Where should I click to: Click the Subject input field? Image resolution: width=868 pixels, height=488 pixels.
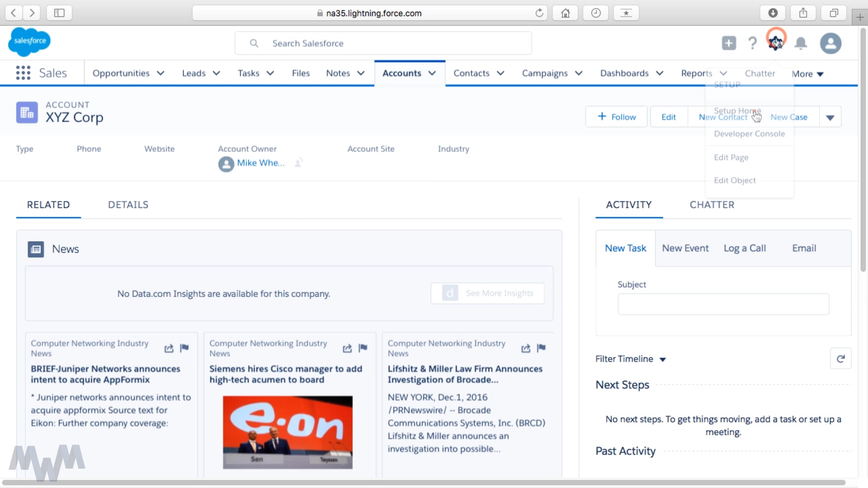(723, 305)
